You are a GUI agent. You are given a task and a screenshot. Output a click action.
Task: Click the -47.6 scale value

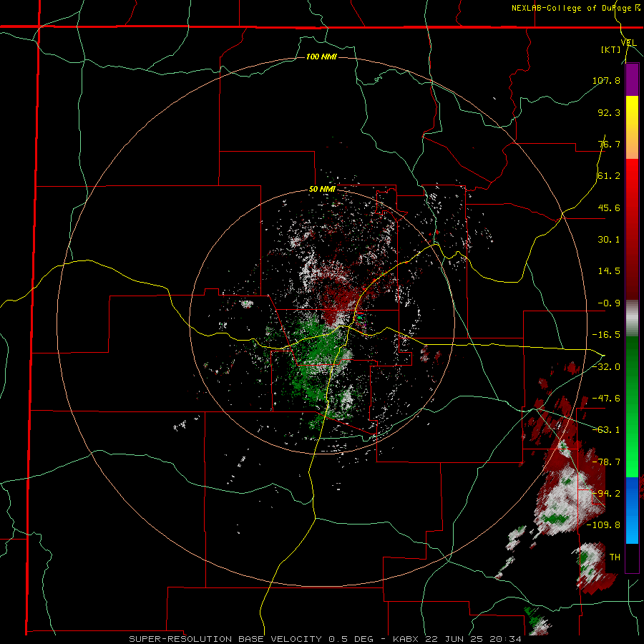click(x=606, y=399)
